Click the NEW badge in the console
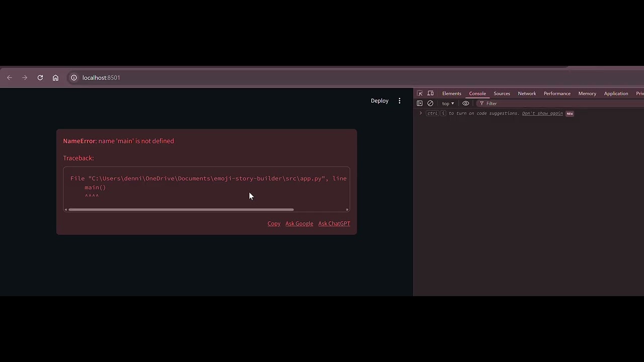The width and height of the screenshot is (644, 362). [x=570, y=114]
